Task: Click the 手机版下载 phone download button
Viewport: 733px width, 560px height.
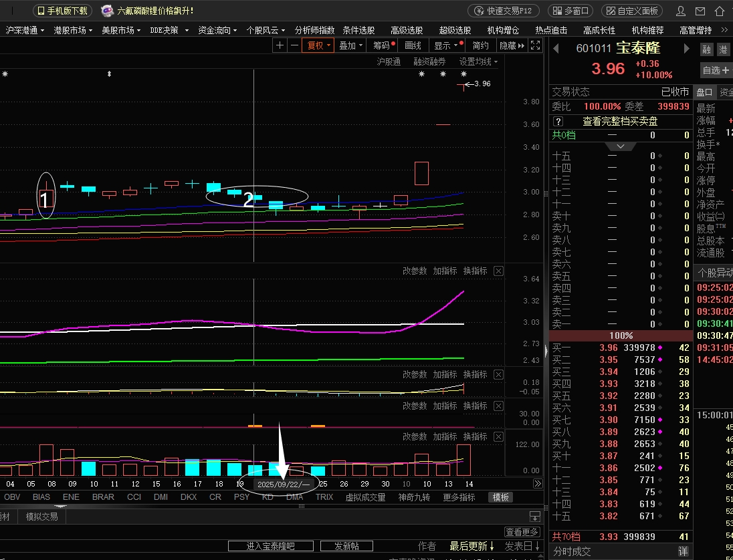Action: [63, 11]
